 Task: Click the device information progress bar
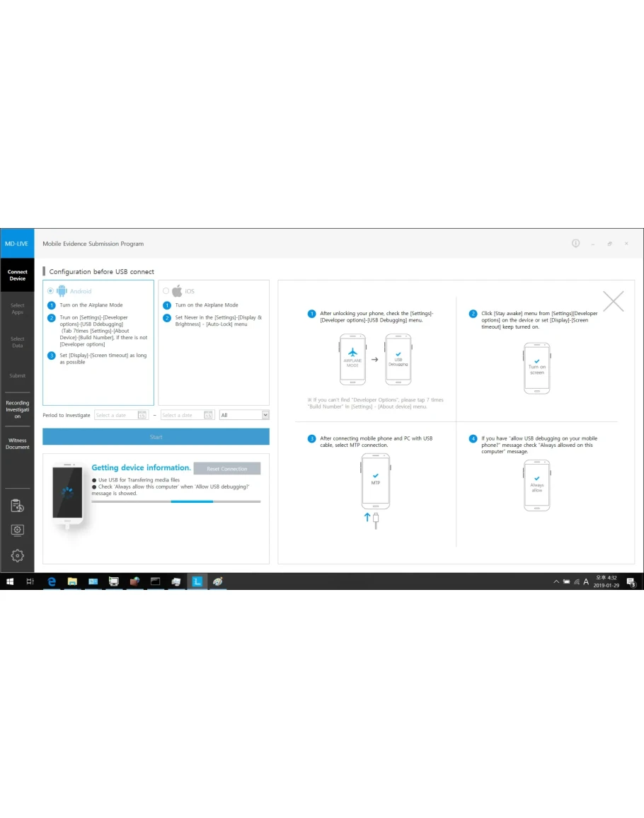pos(176,501)
